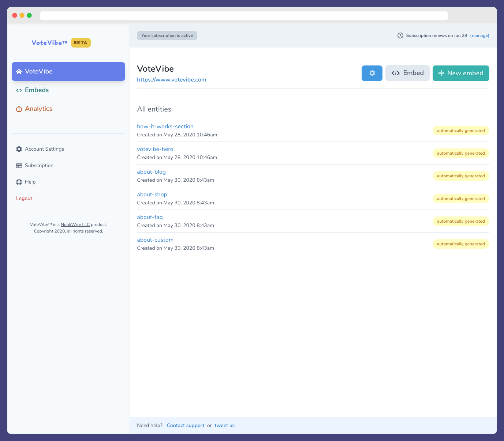Image resolution: width=504 pixels, height=441 pixels.
Task: Click automatically generated tag for about-blog
Action: (461, 176)
